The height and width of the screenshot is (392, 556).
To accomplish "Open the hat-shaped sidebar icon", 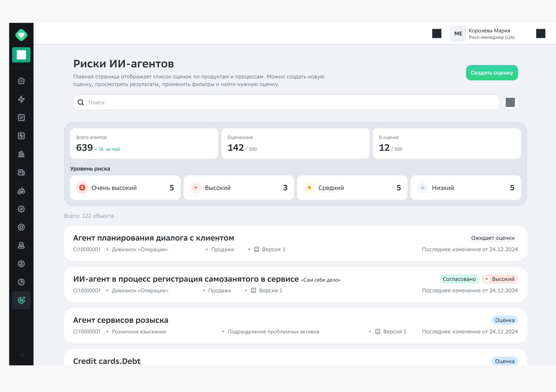I will [x=21, y=245].
